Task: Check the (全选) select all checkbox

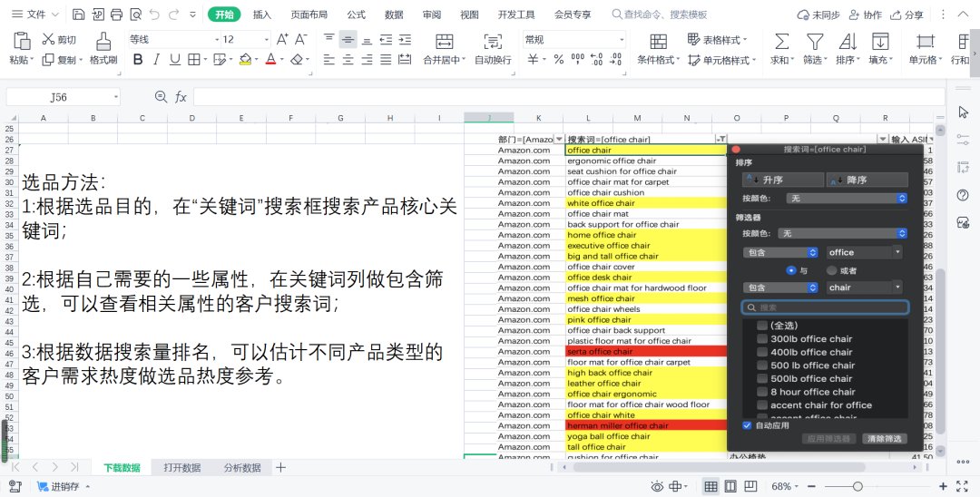Action: tap(762, 326)
